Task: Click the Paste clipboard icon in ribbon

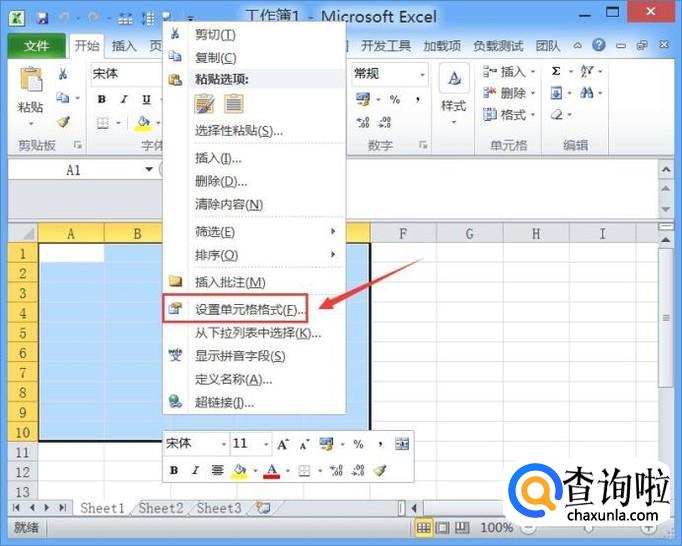Action: (31, 79)
